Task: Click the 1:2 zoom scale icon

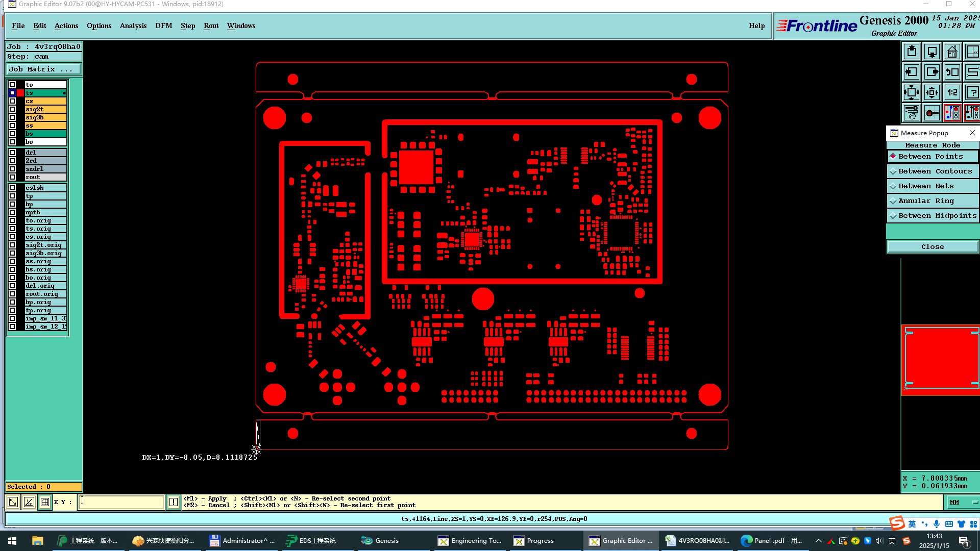Action: coord(952,93)
